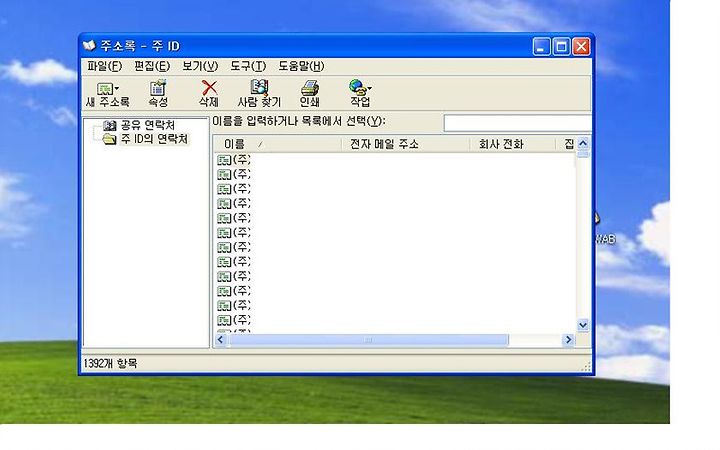Sort by 이름 column header
The image size is (720, 450).
tap(278, 144)
